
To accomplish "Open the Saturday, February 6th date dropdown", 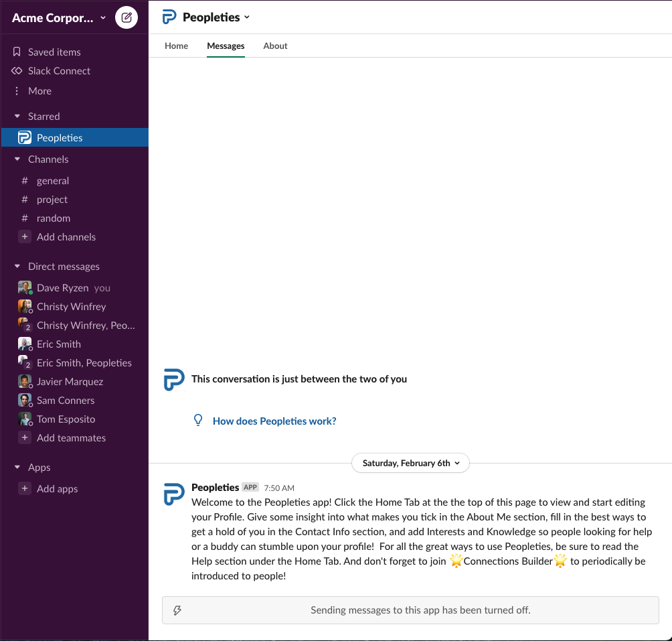I will (410, 463).
